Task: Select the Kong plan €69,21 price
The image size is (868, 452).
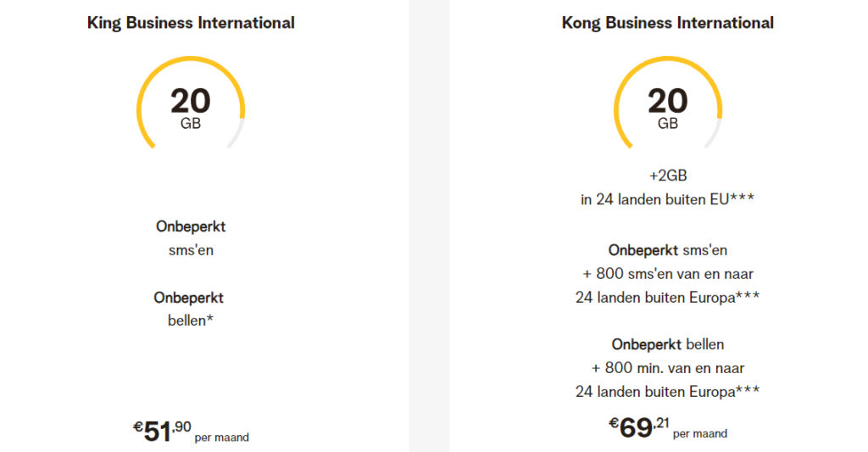Action: (639, 427)
